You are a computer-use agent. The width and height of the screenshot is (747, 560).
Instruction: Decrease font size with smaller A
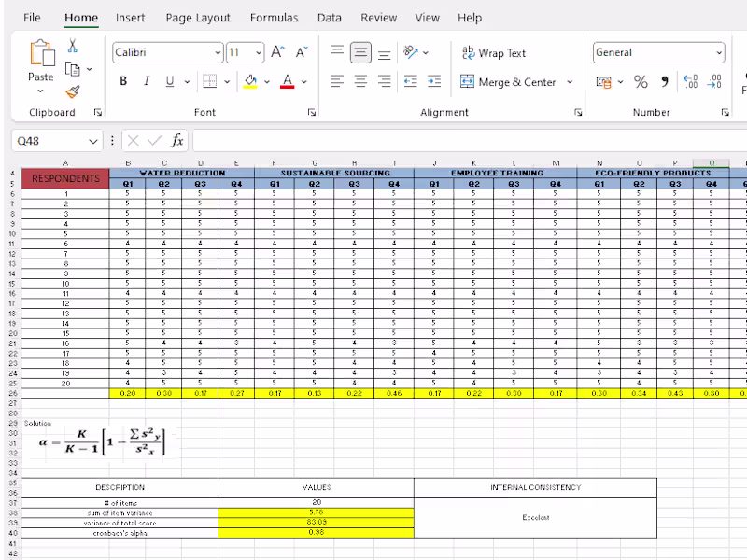(302, 52)
